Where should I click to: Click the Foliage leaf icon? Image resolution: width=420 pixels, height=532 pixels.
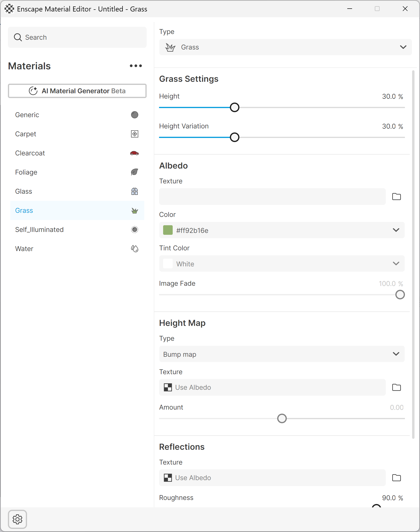(134, 172)
